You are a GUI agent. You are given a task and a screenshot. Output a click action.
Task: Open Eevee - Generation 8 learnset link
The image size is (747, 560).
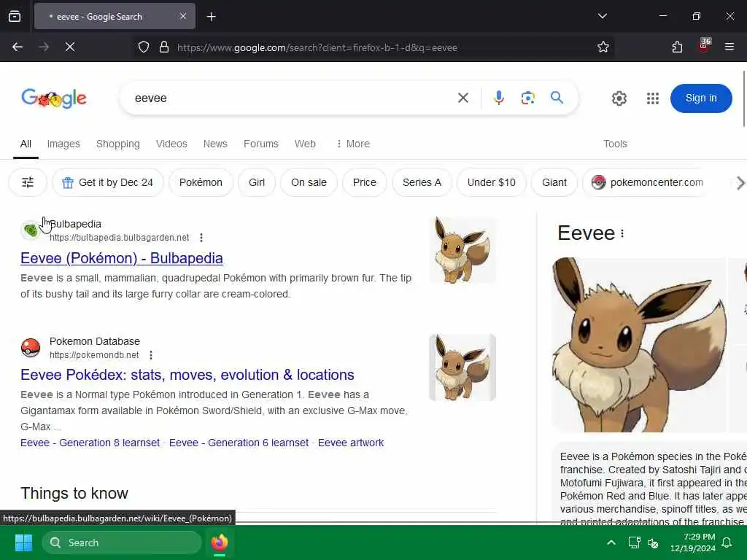click(90, 443)
